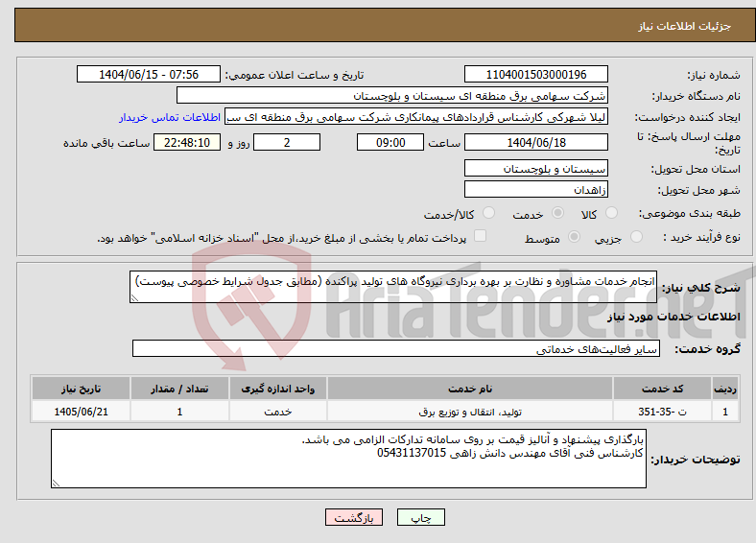Click the تعداد / مقدار column header
756x543 pixels.
click(179, 389)
